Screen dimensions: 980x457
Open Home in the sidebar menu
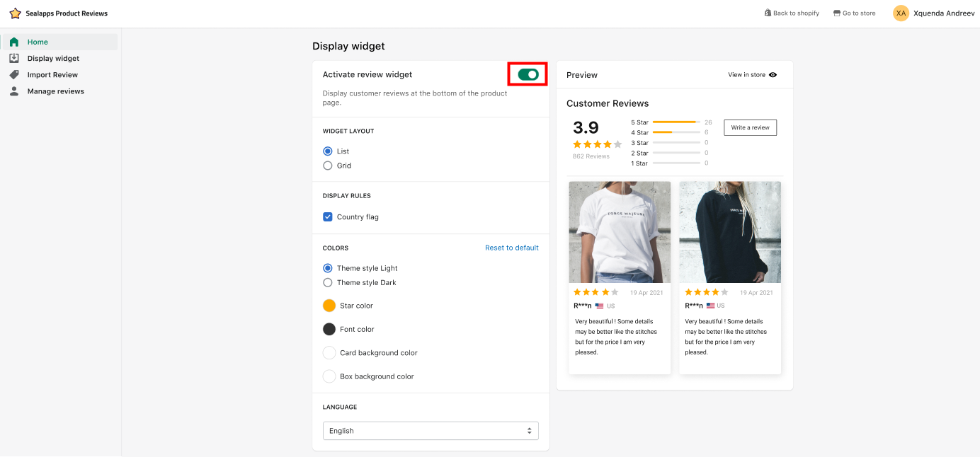60,42
